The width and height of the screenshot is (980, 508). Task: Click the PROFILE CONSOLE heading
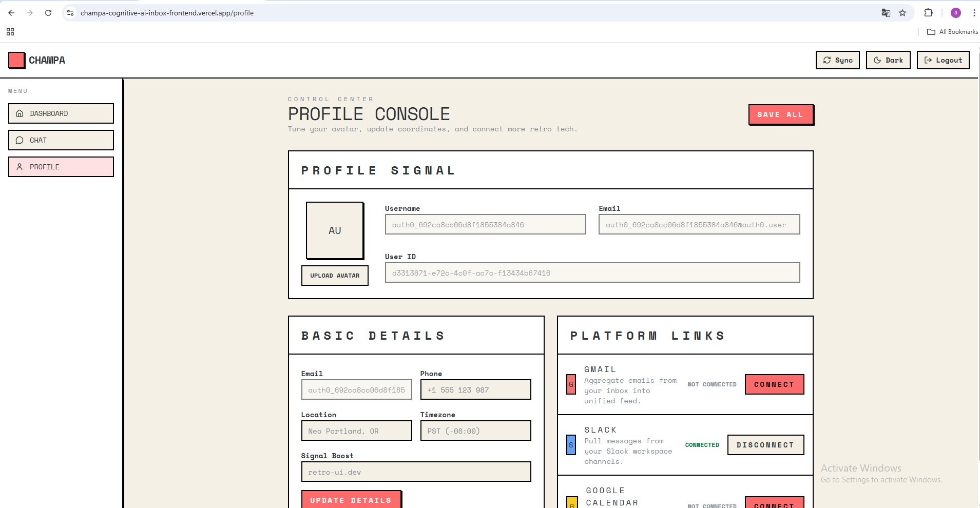pos(369,114)
